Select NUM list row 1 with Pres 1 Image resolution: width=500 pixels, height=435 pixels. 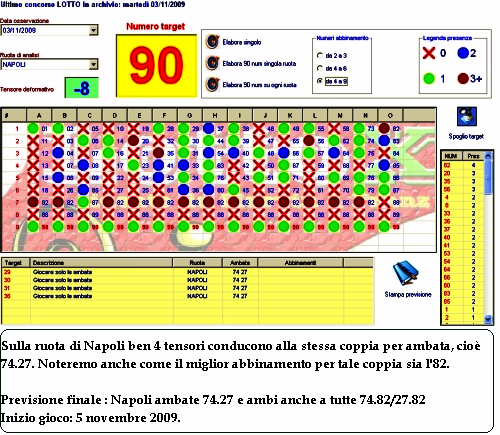click(x=463, y=309)
